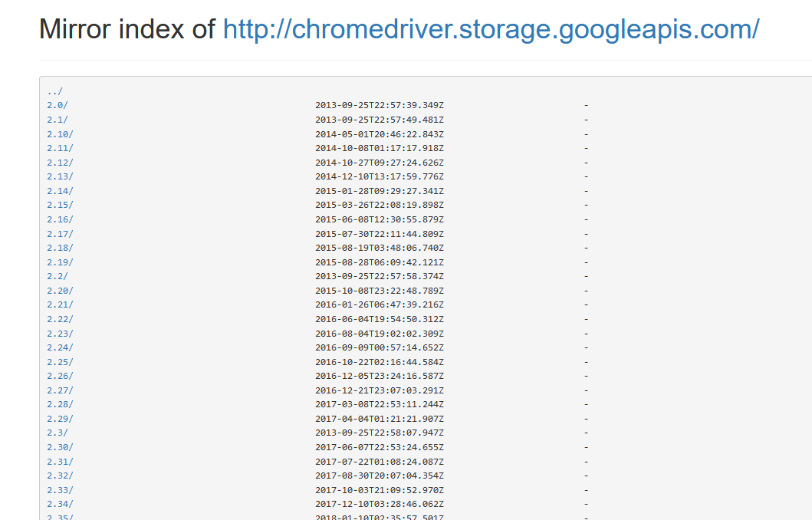Open the 2.11/ version folder
This screenshot has height=520, width=812.
coord(54,147)
